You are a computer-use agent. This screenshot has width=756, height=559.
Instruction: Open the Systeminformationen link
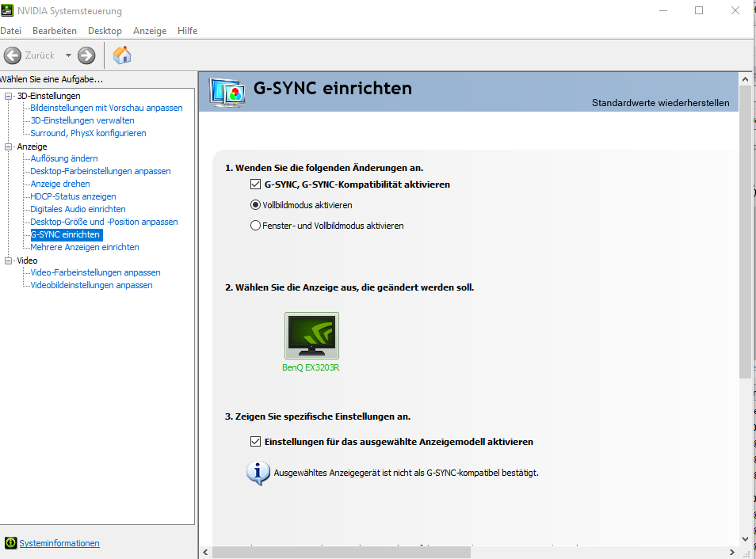point(59,543)
